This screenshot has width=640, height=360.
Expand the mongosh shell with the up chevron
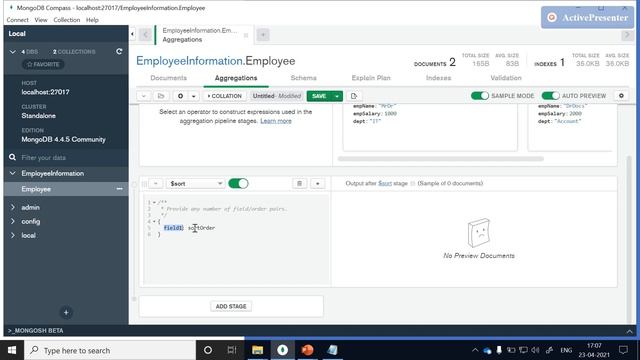(629, 331)
